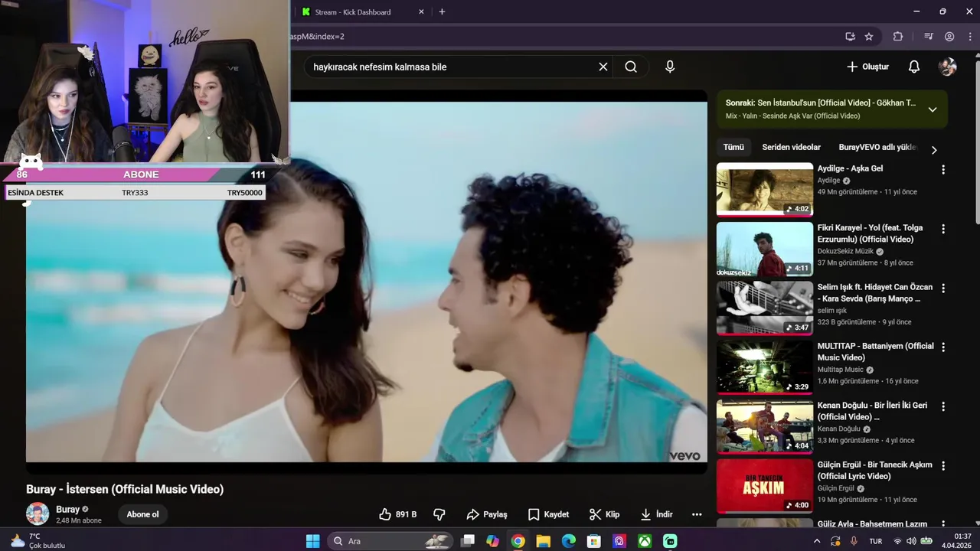Open more video actions three-dot menu
This screenshot has height=551, width=980.
697,514
